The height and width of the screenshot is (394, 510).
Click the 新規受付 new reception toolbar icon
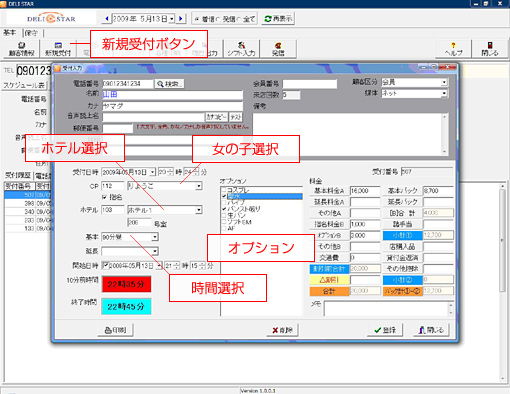[x=58, y=49]
